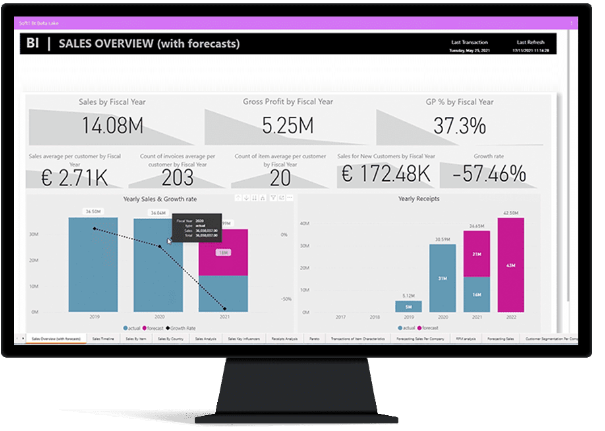Screen dimensions: 605x431
Task: Close the window with the X button
Action: pyautogui.click(x=572, y=22)
